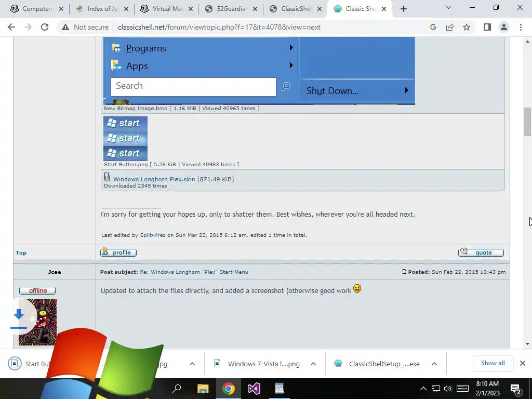Close the E2Guardian tab
The image size is (532, 399).
[x=255, y=9]
